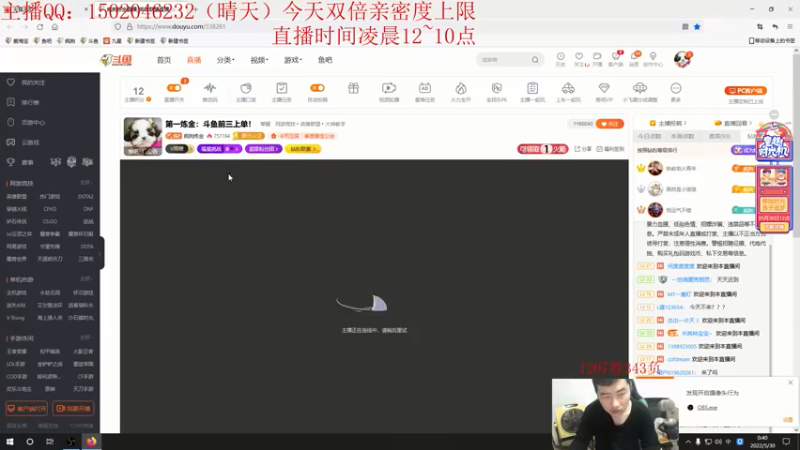Open the gift box toolbar icon
Viewport: 800px width, 450px height.
tap(353, 89)
